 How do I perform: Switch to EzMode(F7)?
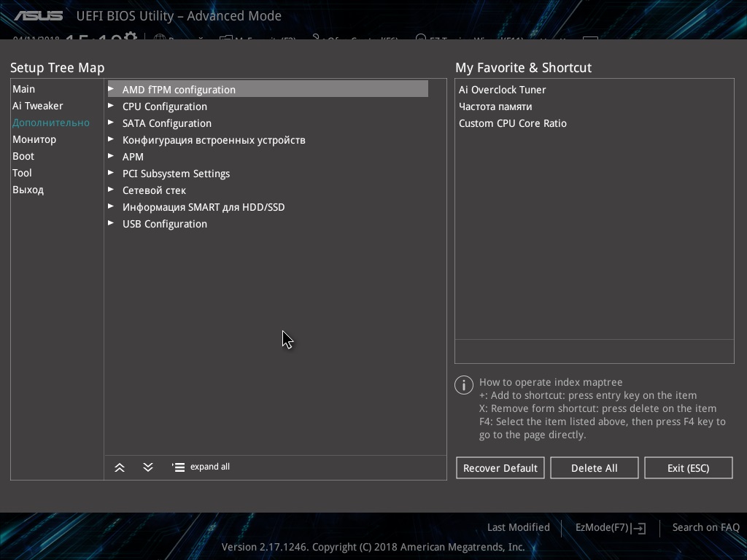602,528
